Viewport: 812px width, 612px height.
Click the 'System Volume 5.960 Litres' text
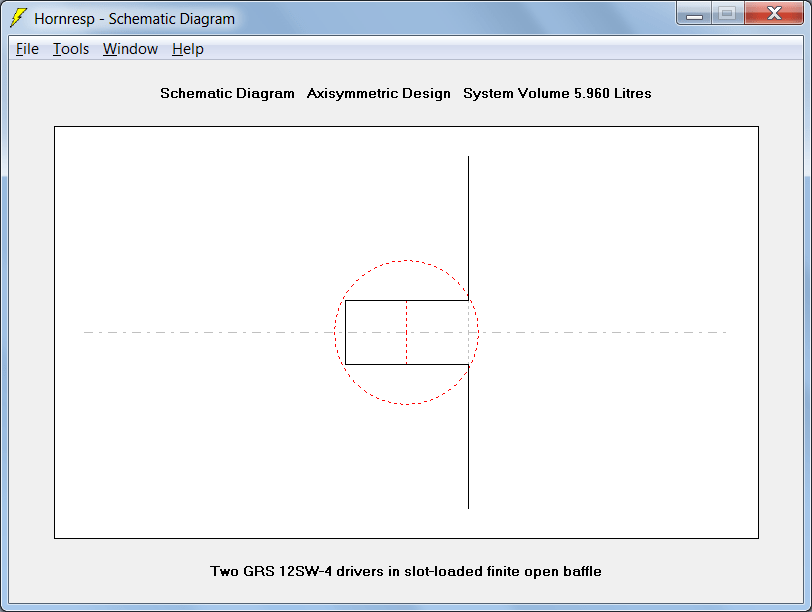557,93
